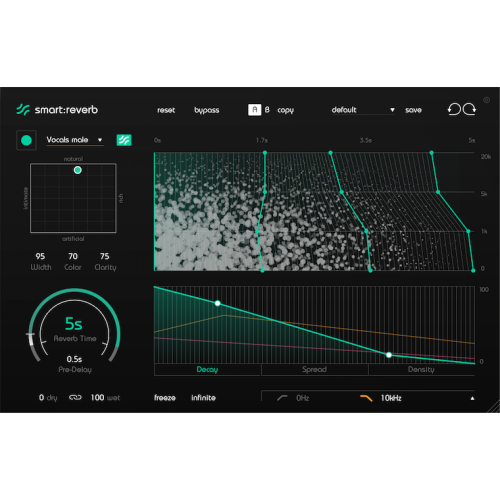Click the Clarity value 75

click(105, 256)
